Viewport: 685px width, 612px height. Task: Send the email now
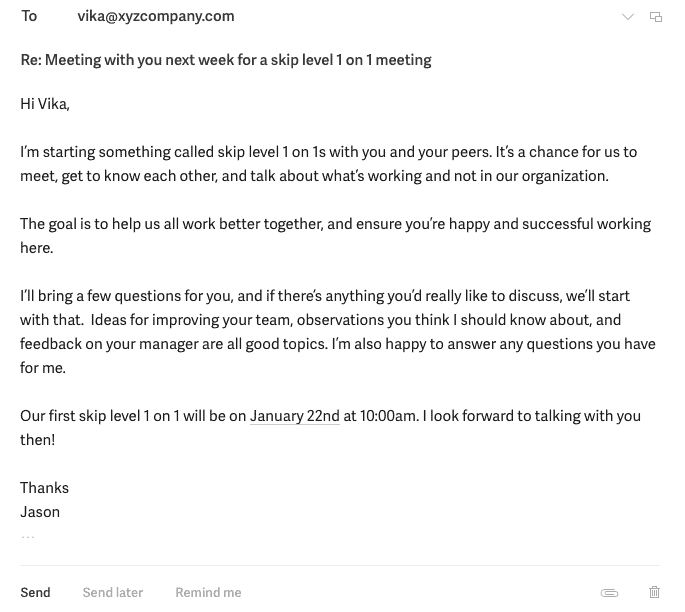coord(35,593)
